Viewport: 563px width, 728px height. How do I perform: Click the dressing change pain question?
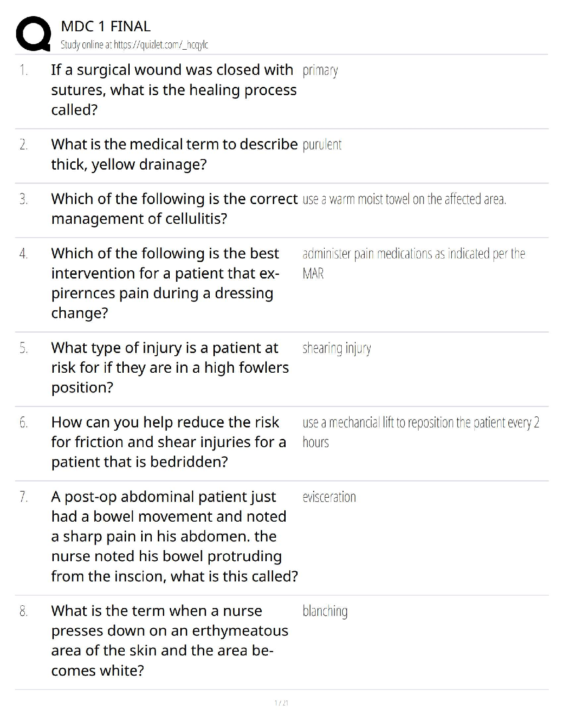[166, 283]
